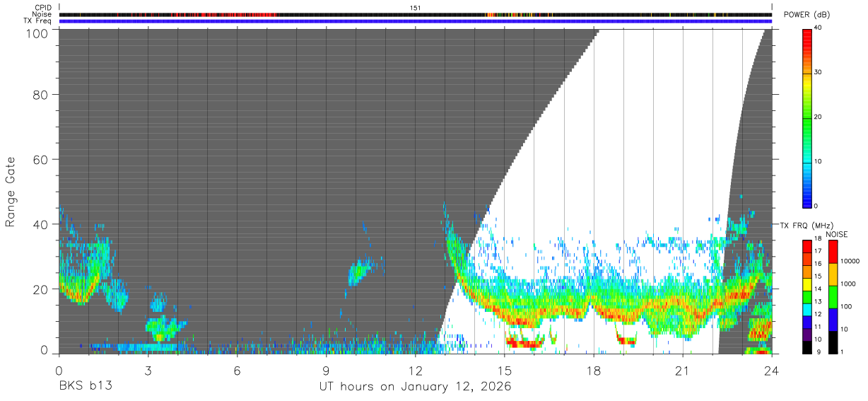
Task: Click the 100 label in the noise legend
Action: tap(845, 306)
